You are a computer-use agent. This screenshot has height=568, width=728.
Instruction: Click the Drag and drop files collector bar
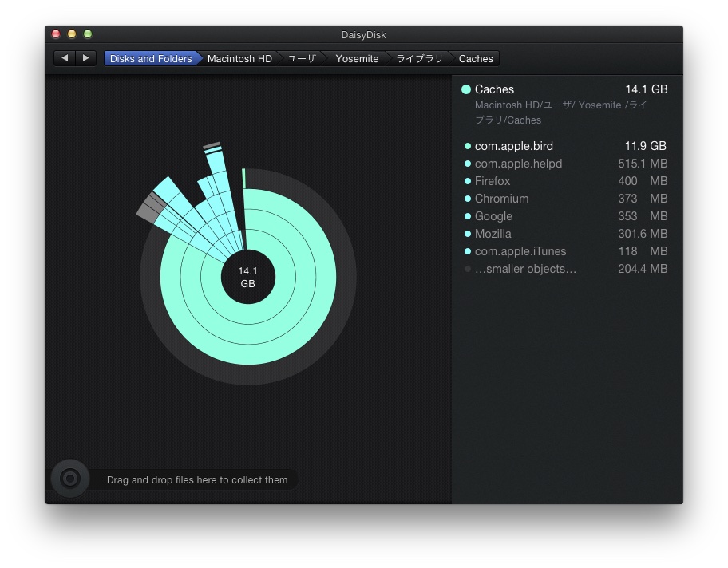[197, 479]
